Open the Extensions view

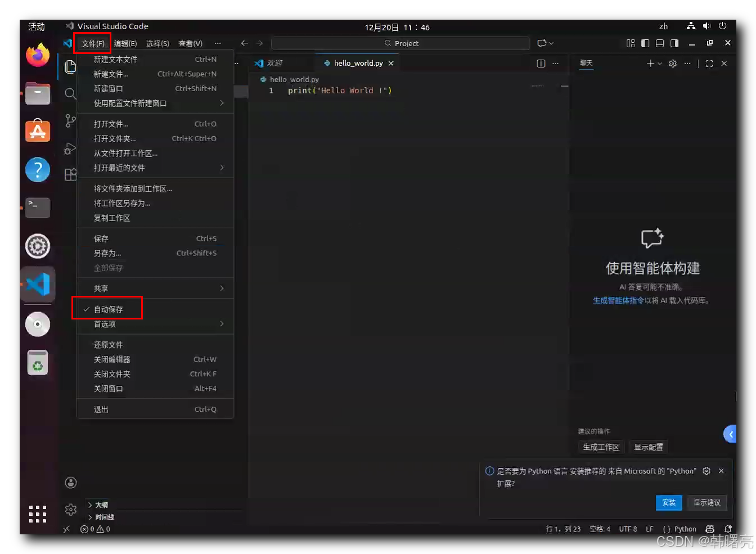point(71,175)
